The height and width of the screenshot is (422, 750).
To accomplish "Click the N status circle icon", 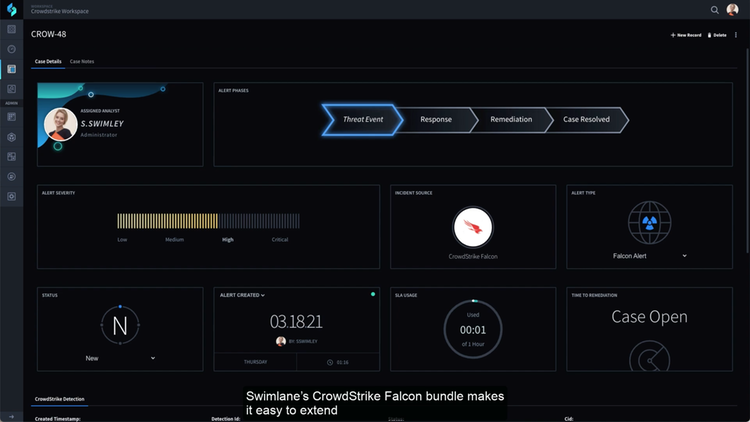I will (120, 325).
